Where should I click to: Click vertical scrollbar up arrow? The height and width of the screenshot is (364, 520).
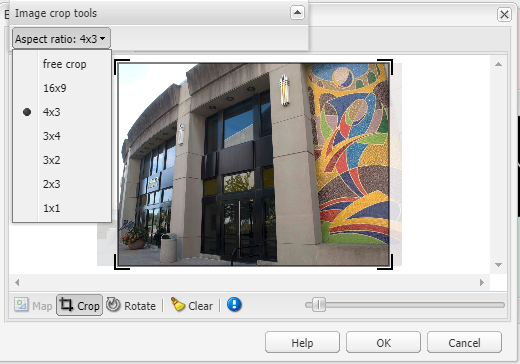(x=498, y=64)
